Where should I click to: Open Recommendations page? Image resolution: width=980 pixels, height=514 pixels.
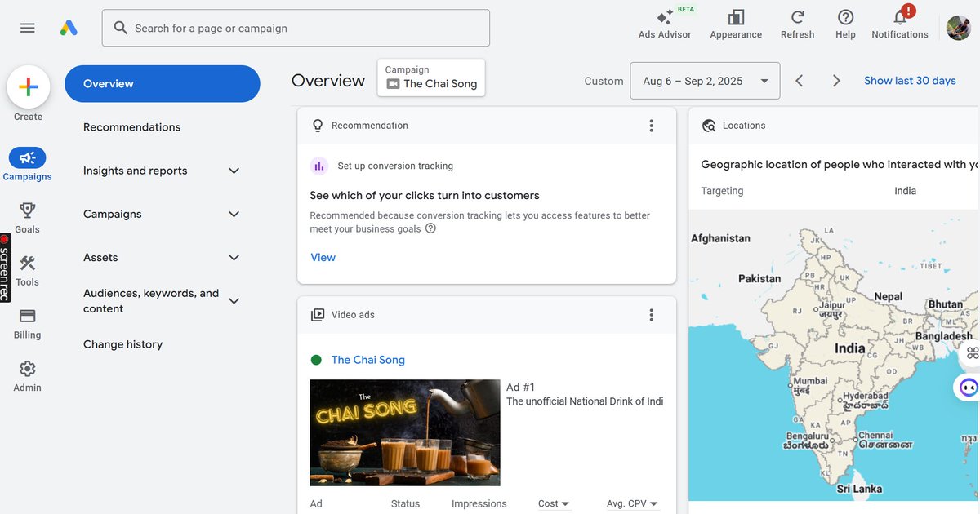131,127
